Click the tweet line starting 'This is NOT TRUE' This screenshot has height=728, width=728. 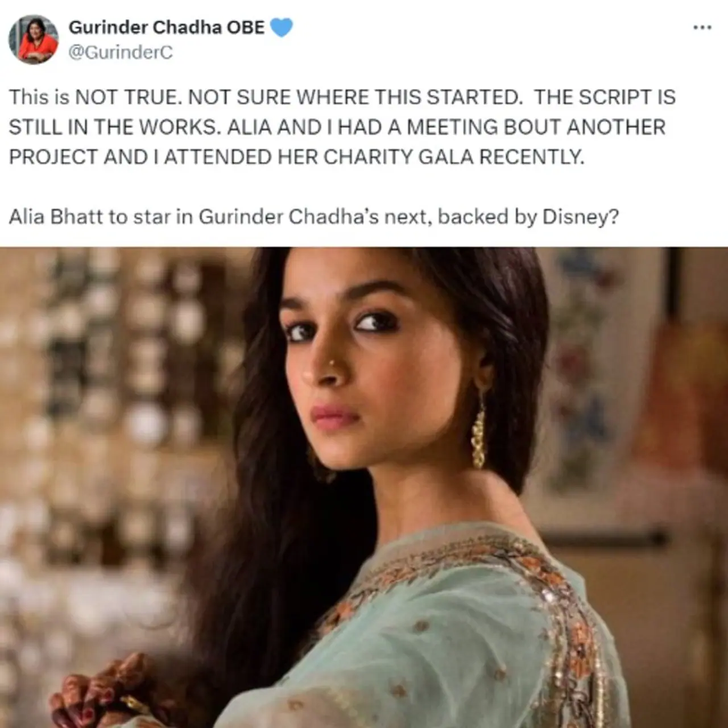tap(342, 97)
